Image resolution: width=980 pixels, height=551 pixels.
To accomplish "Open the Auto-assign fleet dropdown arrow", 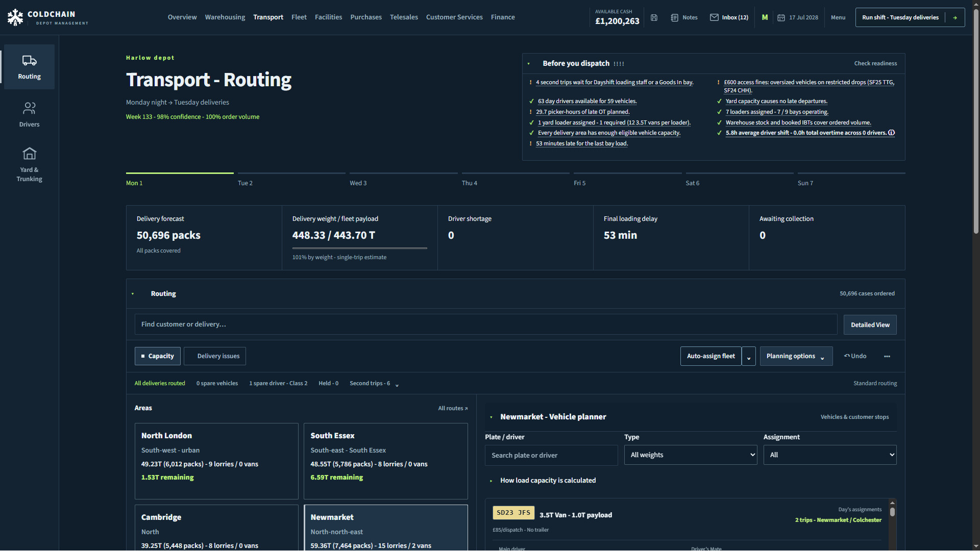I will coord(749,356).
